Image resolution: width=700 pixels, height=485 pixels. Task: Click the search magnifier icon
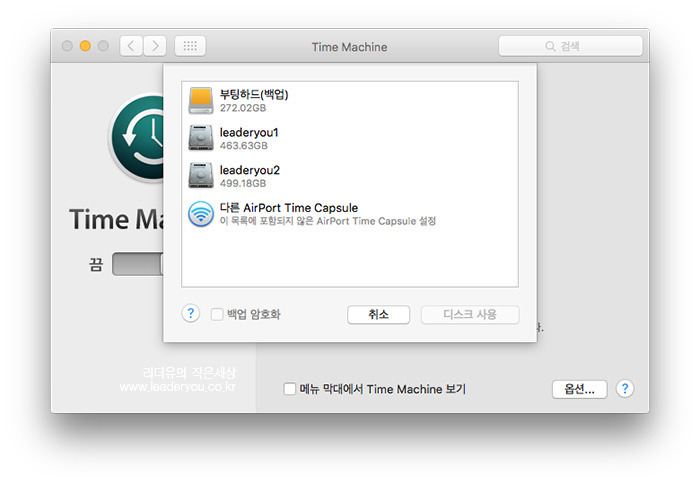click(x=550, y=46)
